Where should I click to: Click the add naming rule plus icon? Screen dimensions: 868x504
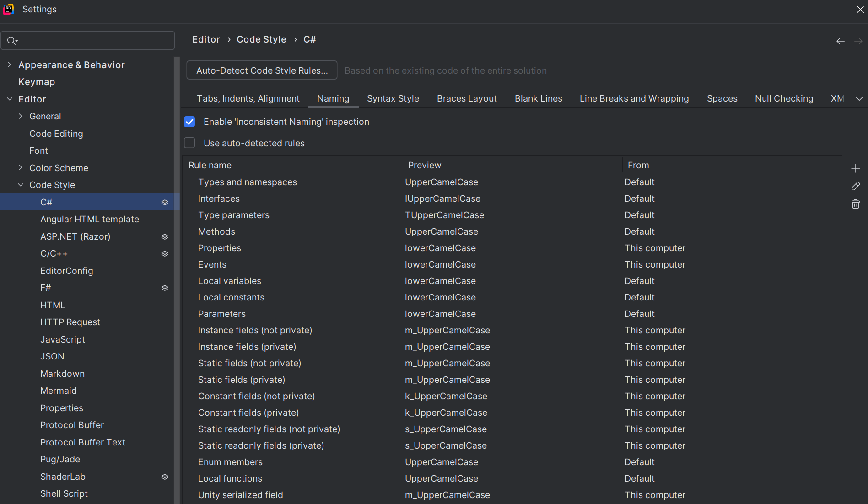pos(855,168)
